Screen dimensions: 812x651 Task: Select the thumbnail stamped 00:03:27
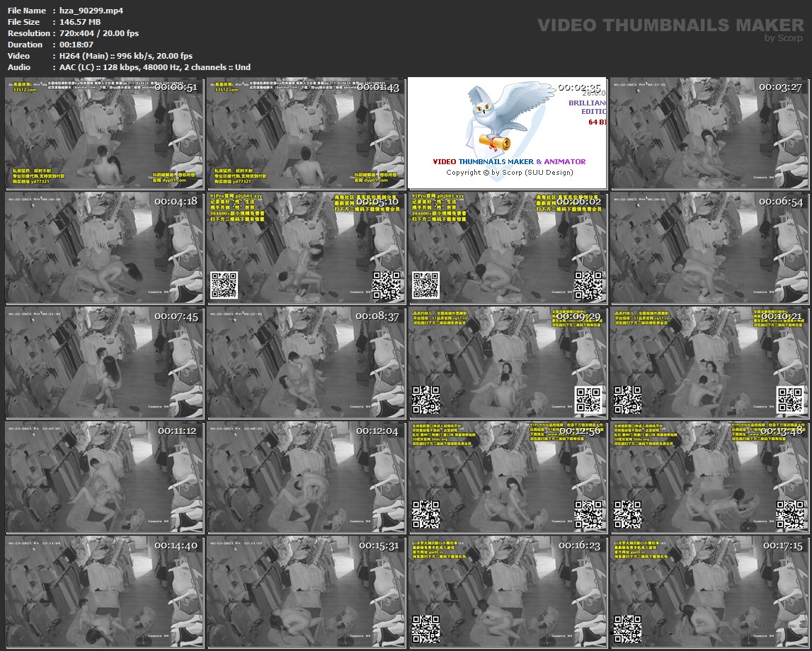(x=709, y=134)
